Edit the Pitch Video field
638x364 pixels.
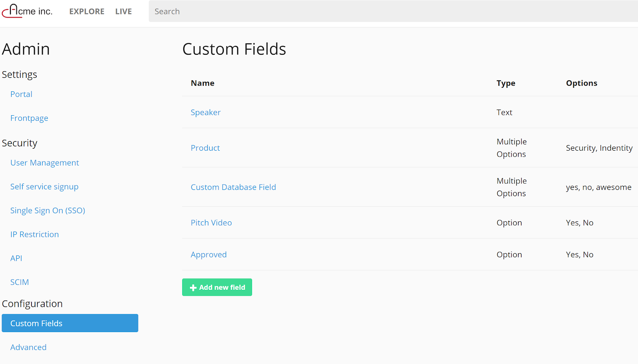(x=211, y=223)
